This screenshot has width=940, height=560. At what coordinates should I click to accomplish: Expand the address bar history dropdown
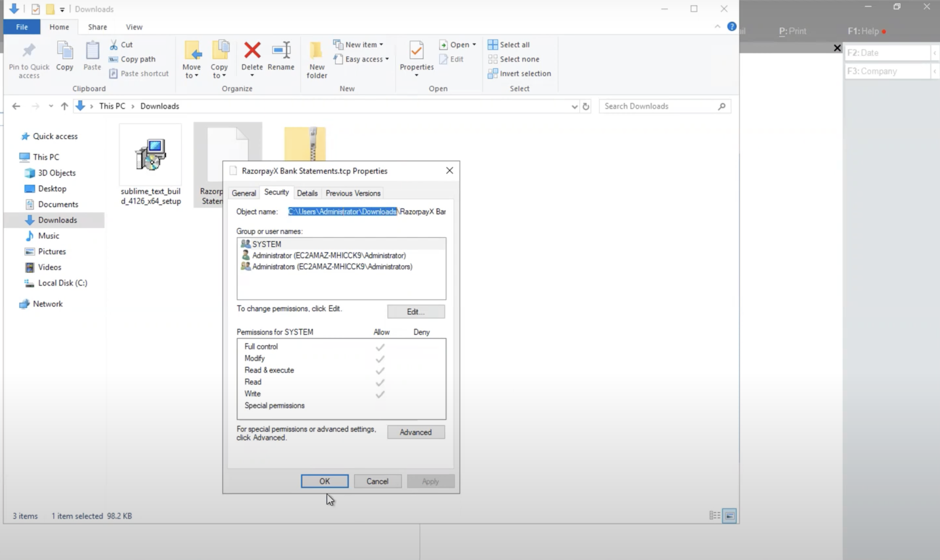pyautogui.click(x=574, y=106)
